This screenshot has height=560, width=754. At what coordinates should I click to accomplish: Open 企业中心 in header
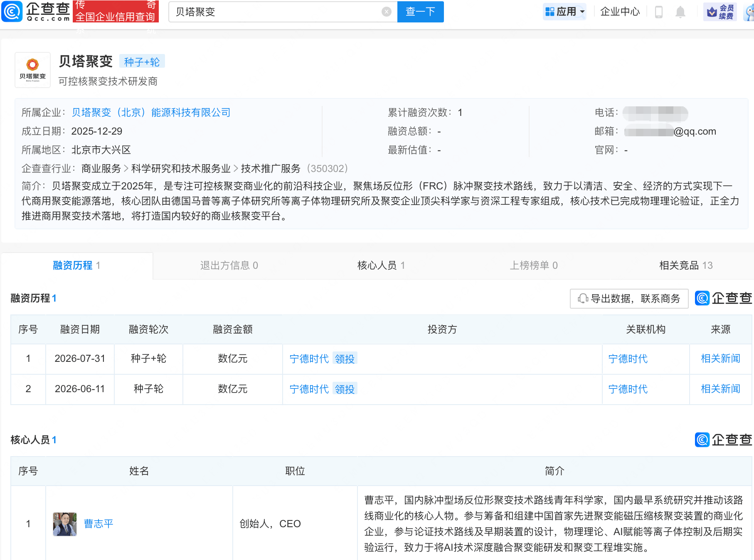(x=620, y=12)
